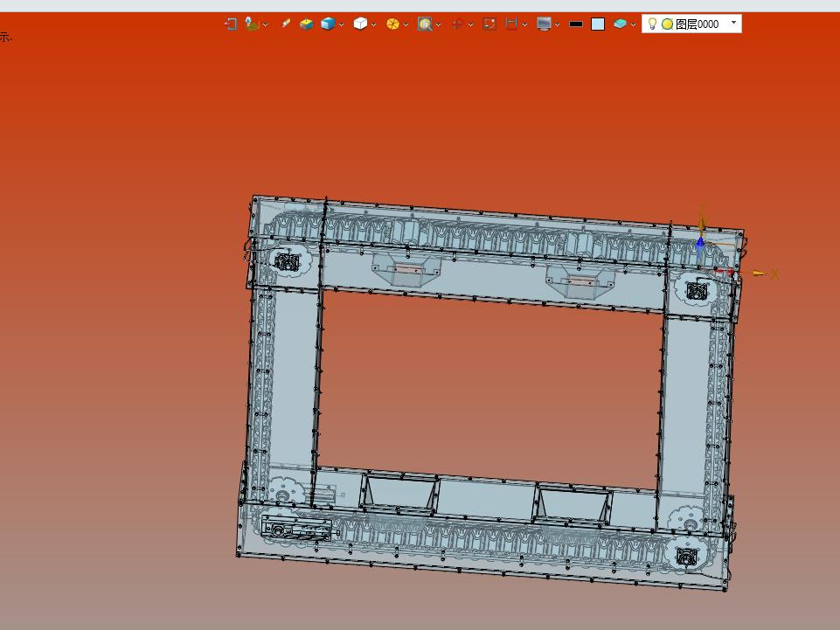Open the coordinate frame tool dropdown arrow

[265, 24]
